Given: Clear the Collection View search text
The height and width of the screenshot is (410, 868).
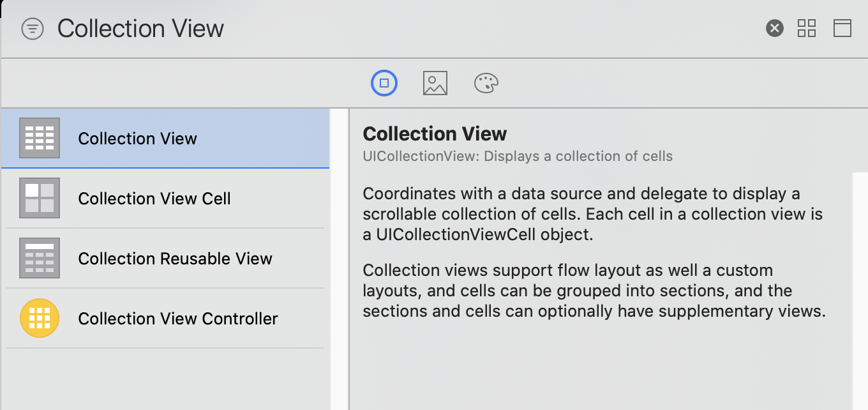Looking at the screenshot, I should pyautogui.click(x=774, y=28).
